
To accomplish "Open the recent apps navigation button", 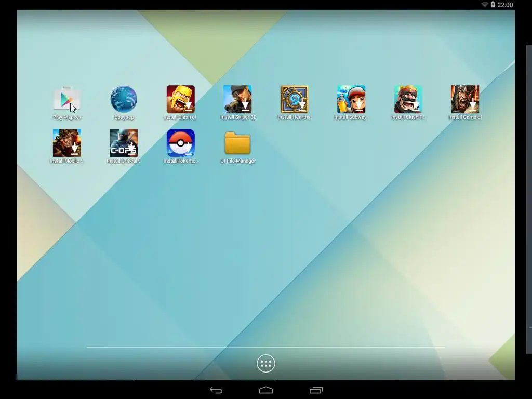I will point(316,390).
